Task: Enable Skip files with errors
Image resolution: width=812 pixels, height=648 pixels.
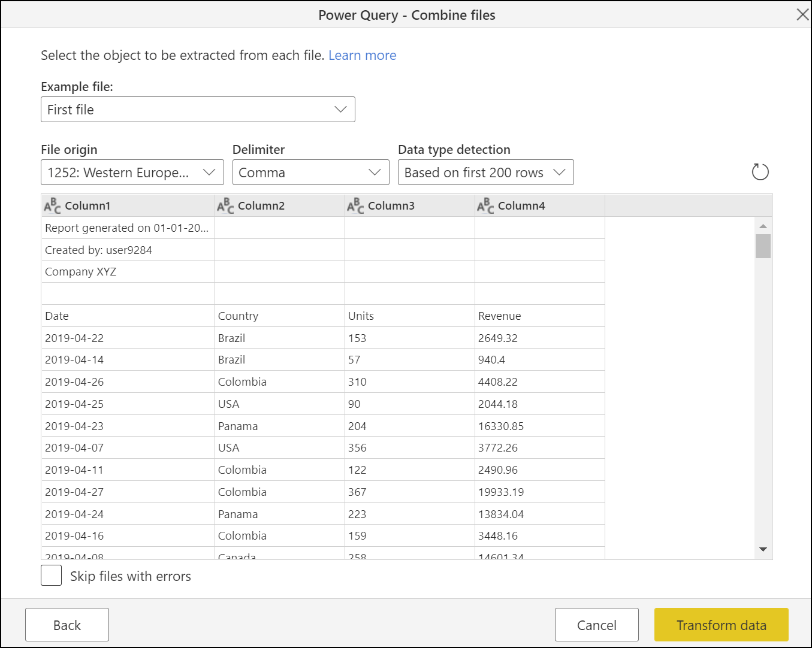Action: click(51, 575)
